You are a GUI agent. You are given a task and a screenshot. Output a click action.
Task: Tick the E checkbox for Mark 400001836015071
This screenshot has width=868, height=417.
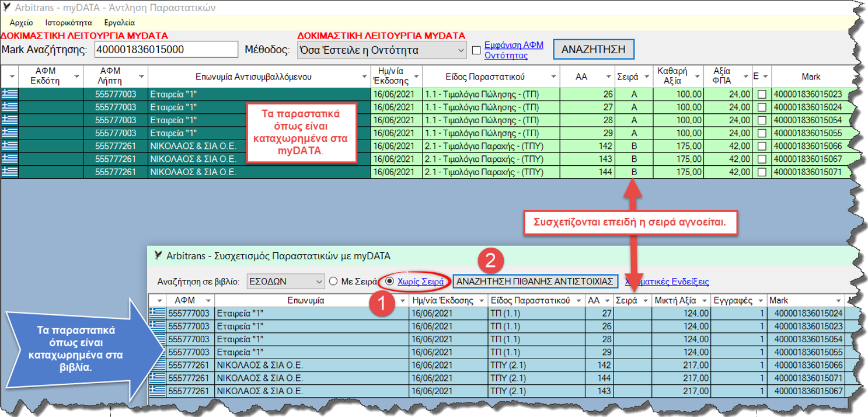pos(762,172)
